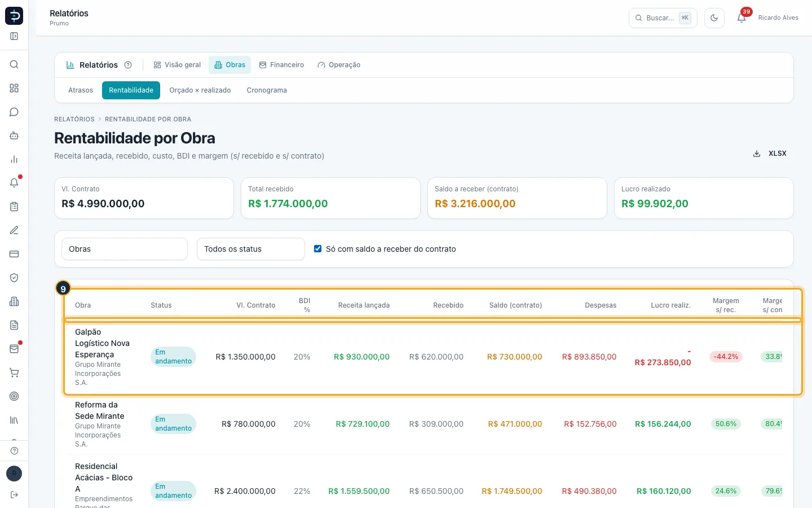Open the Cronograma sub-tab
The width and height of the screenshot is (812, 508).
click(267, 90)
